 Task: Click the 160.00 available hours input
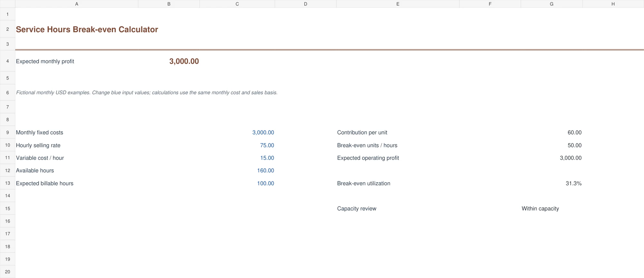(x=265, y=171)
